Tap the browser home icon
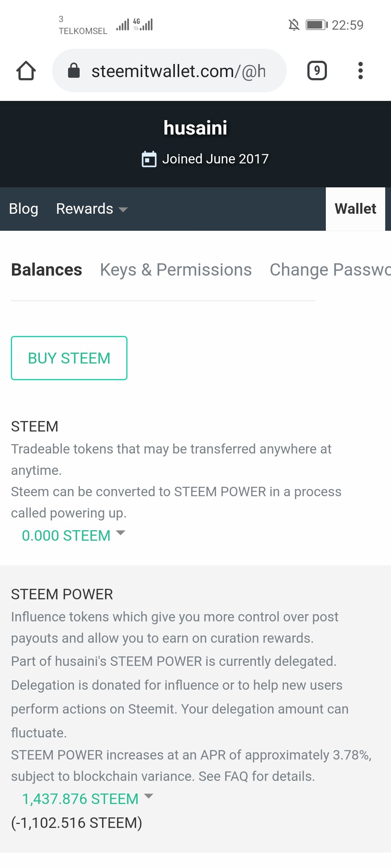391x868 pixels. pyautogui.click(x=26, y=71)
